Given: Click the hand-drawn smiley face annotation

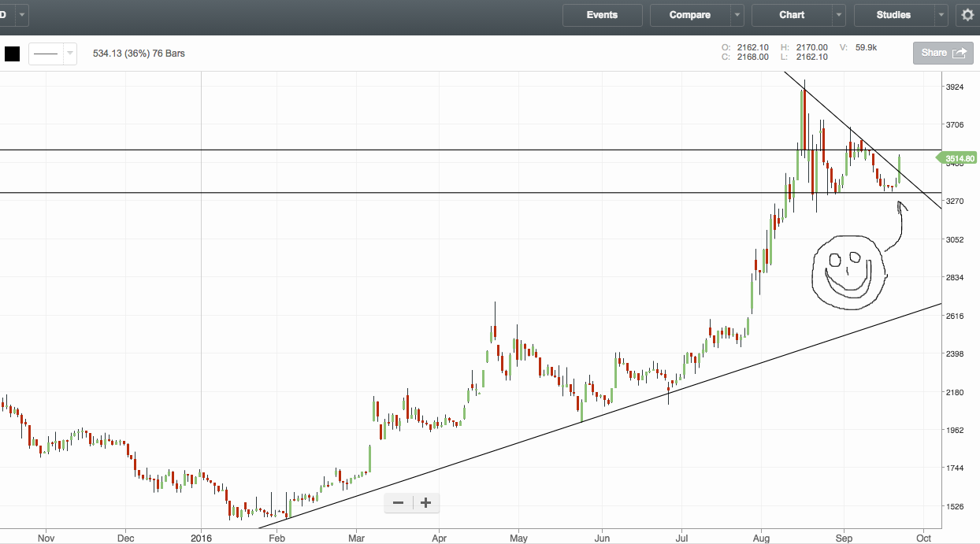Looking at the screenshot, I should (x=848, y=269).
